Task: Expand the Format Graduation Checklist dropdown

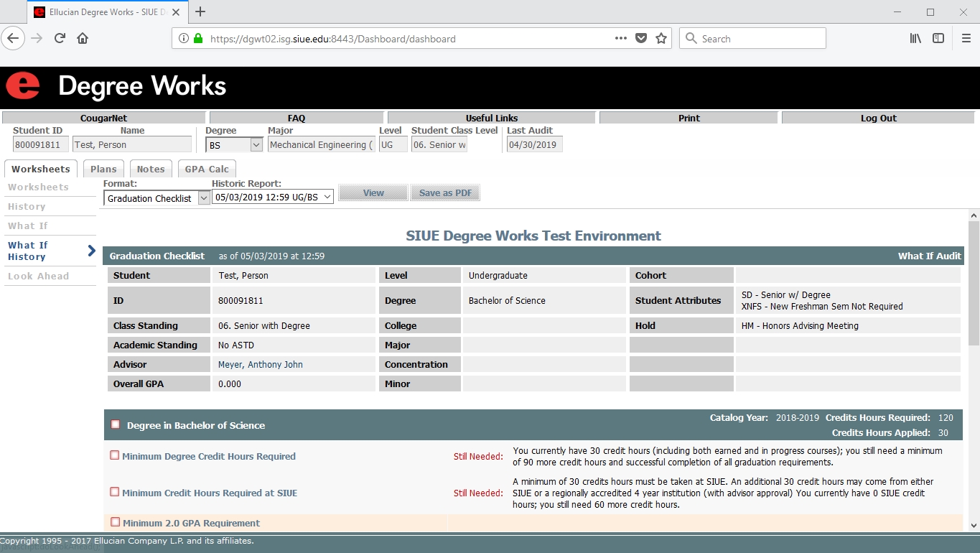Action: pyautogui.click(x=157, y=198)
